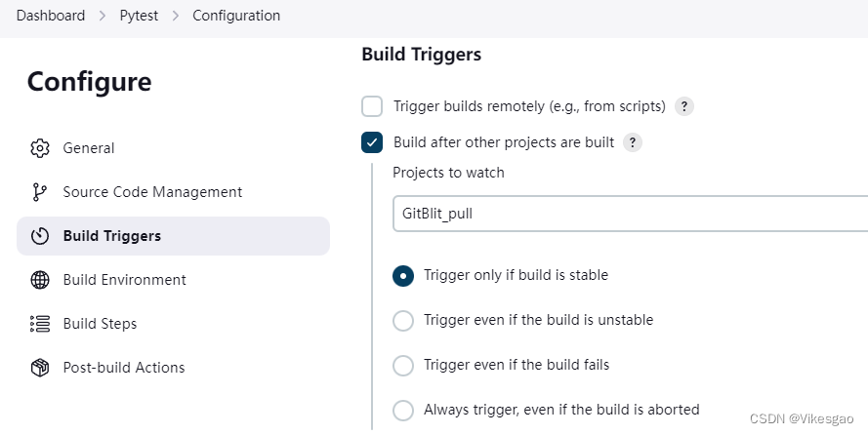Image resolution: width=868 pixels, height=435 pixels.
Task: Open help for Build after other projects
Action: click(x=633, y=142)
